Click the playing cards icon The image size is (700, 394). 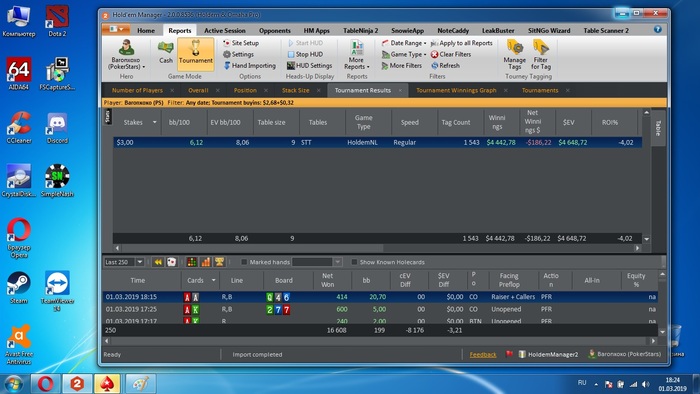pyautogui.click(x=171, y=262)
